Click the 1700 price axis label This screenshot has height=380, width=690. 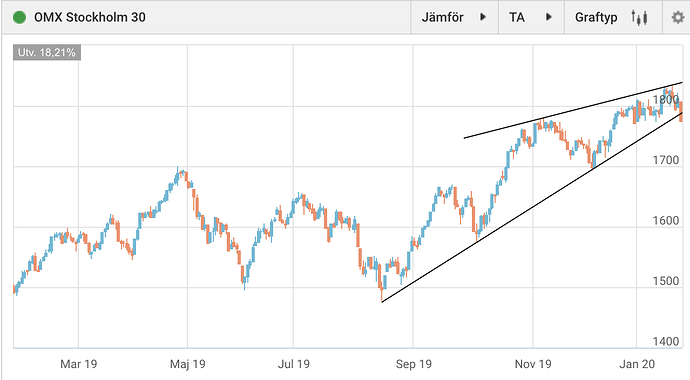tap(666, 160)
